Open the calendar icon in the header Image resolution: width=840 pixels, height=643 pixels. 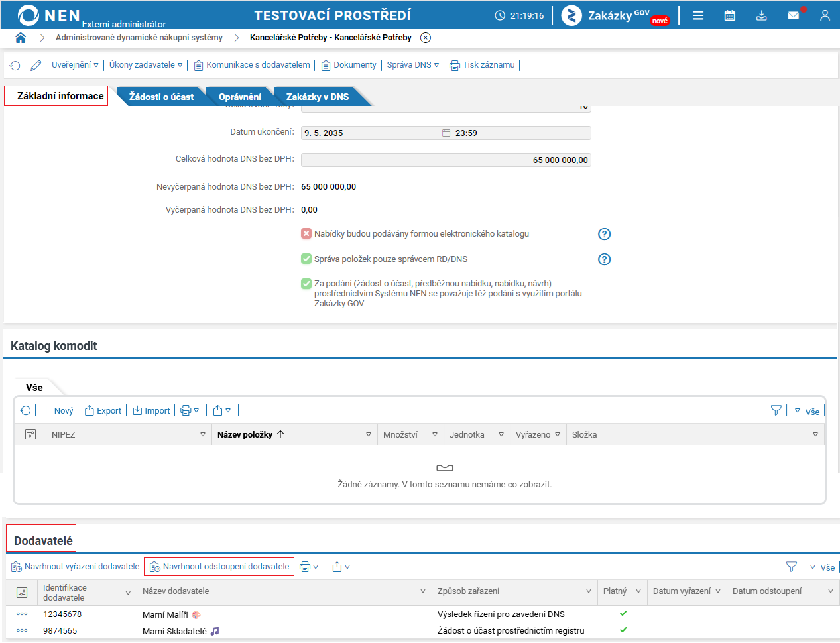coord(729,15)
